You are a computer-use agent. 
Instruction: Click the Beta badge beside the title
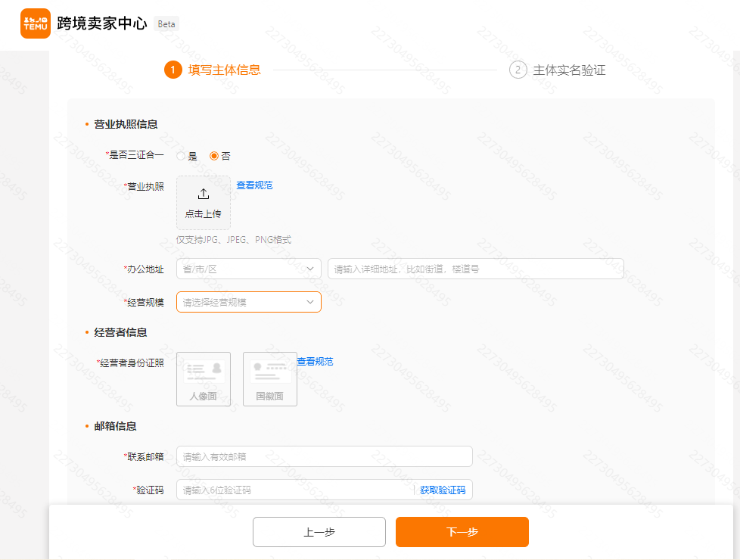pyautogui.click(x=166, y=23)
